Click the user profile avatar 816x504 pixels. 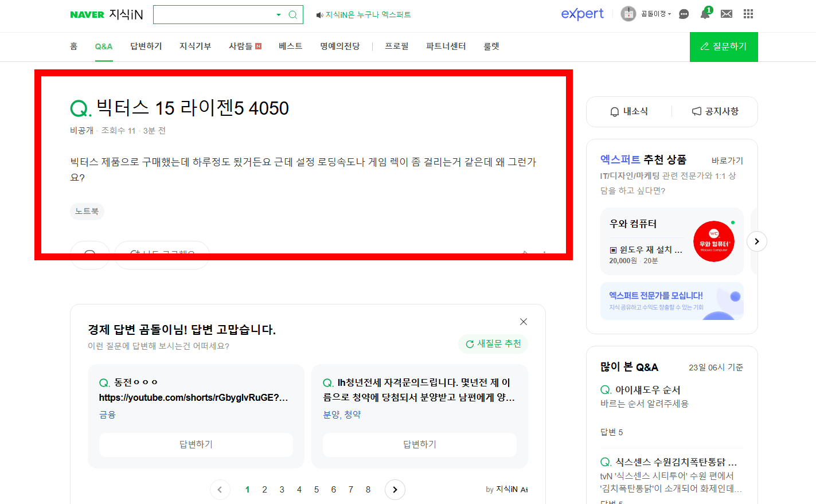[x=628, y=14]
